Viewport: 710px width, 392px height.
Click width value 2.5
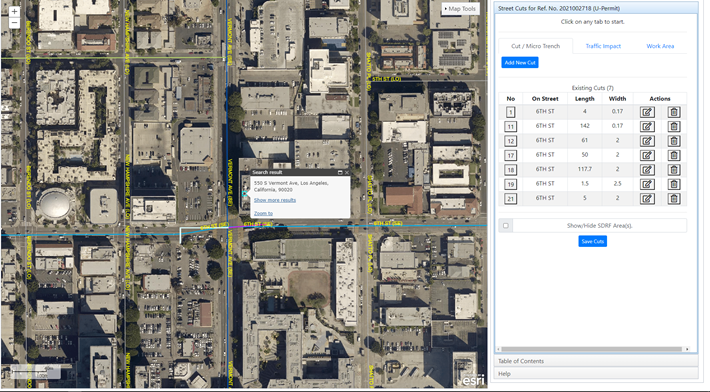pyautogui.click(x=617, y=183)
